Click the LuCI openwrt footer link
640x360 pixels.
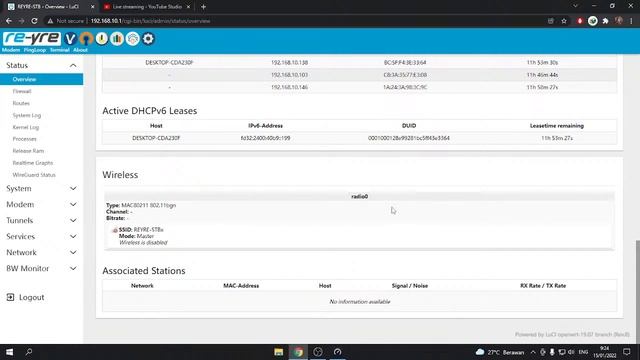pos(572,334)
